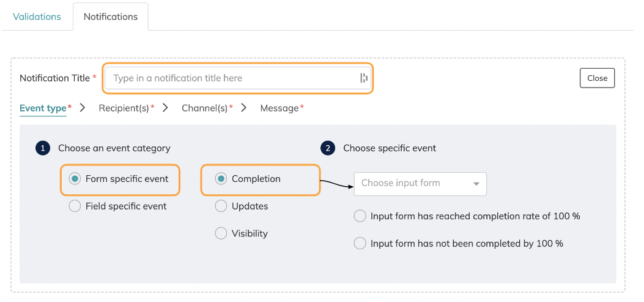
Task: Switch to the Validations tab
Action: pyautogui.click(x=37, y=17)
